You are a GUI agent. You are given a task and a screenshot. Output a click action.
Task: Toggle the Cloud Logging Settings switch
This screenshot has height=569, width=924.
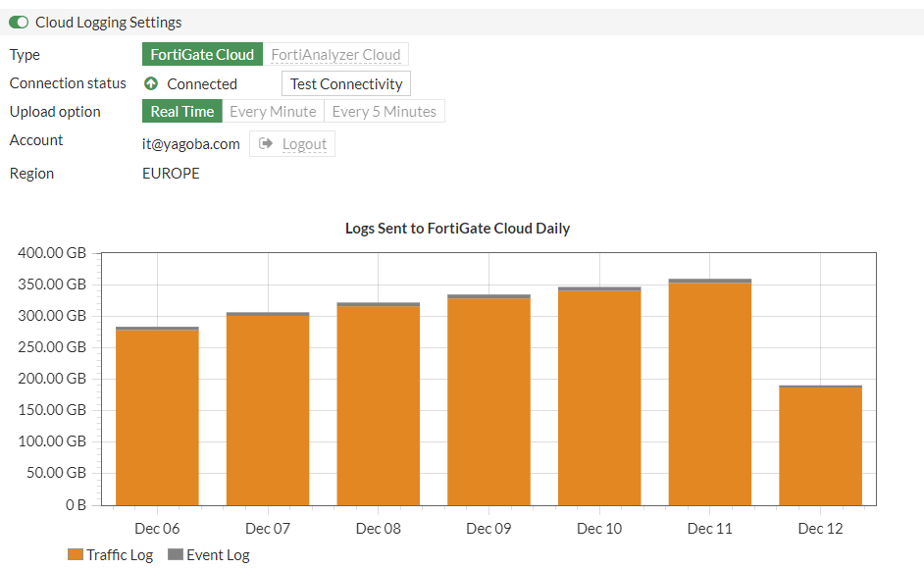(x=19, y=22)
